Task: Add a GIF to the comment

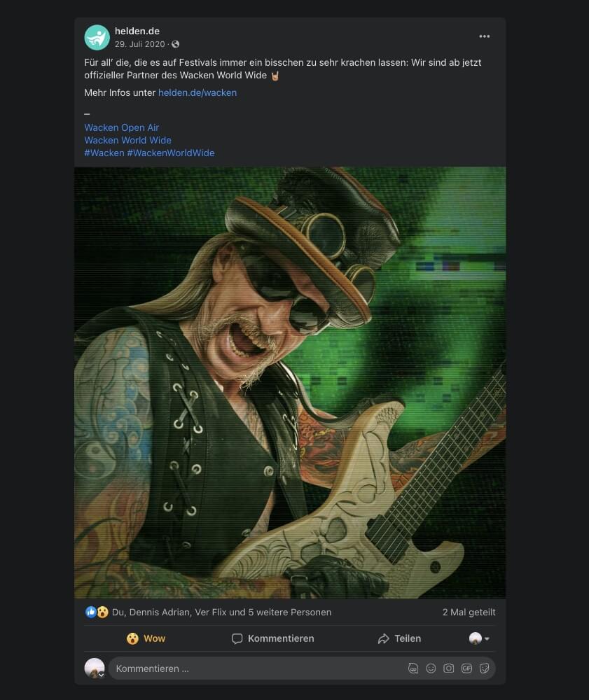Action: [x=466, y=668]
